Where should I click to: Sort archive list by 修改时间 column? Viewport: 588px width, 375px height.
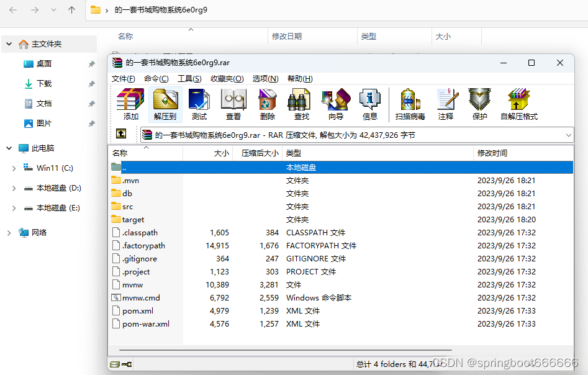point(523,153)
